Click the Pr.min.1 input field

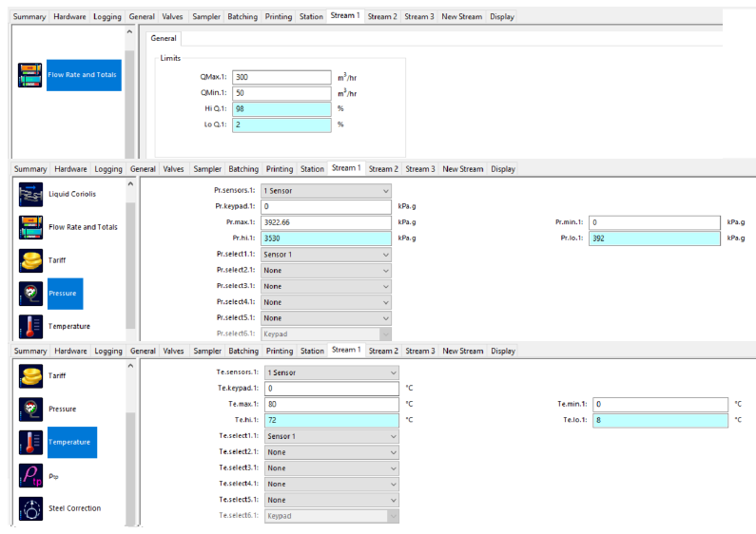(x=655, y=222)
